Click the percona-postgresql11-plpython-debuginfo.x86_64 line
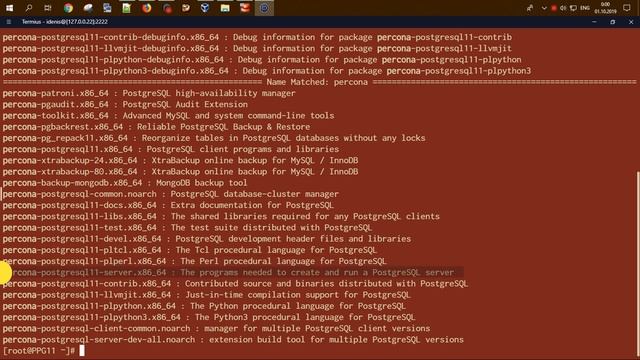The height and width of the screenshot is (360, 640). [262, 60]
